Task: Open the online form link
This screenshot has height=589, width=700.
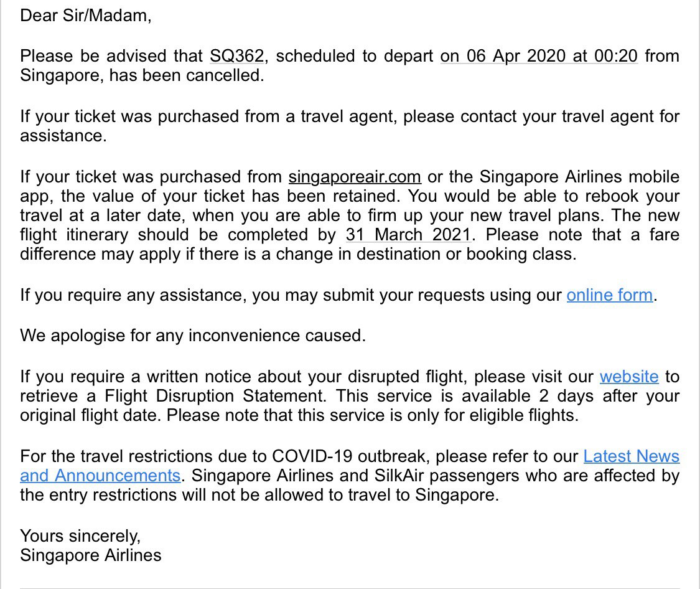Action: [609, 295]
